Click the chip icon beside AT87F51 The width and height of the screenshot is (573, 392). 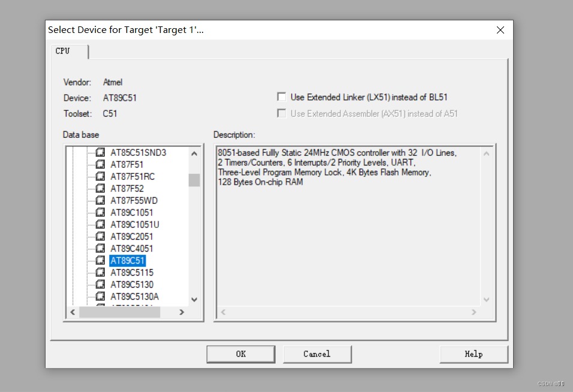pos(100,164)
